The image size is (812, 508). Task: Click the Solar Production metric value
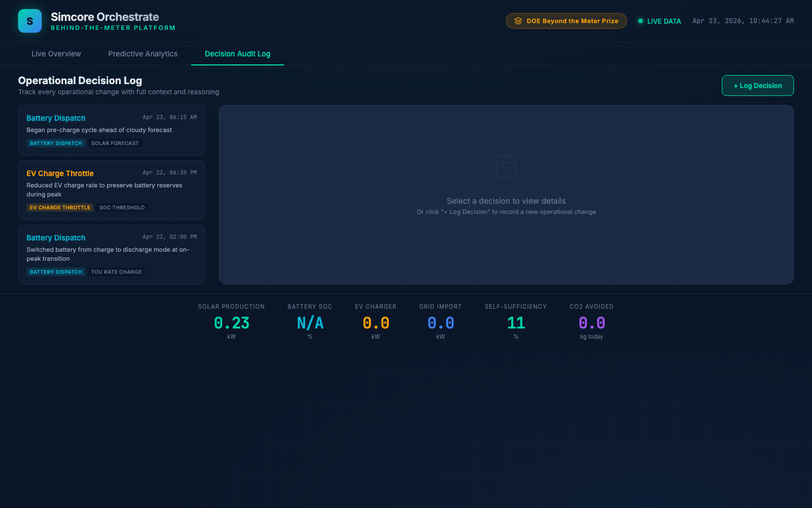[231, 323]
